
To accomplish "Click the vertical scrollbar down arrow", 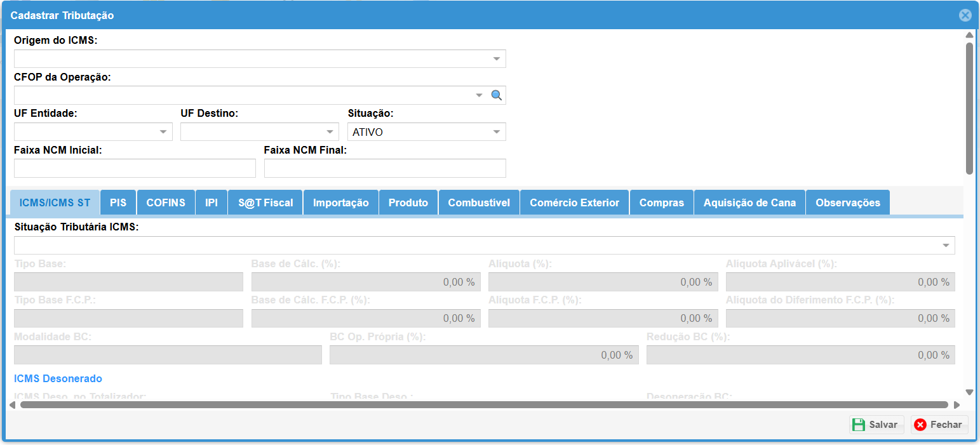I will 969,392.
